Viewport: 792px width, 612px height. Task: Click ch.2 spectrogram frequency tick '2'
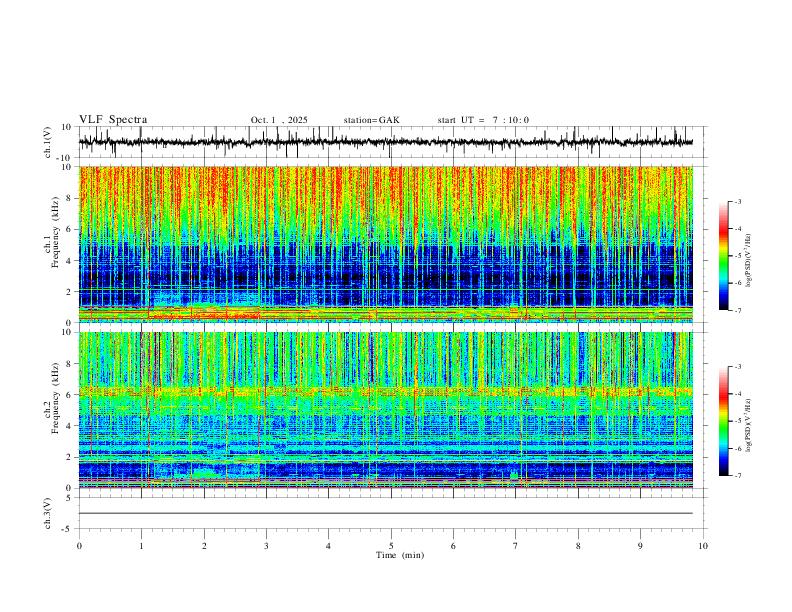coord(70,457)
